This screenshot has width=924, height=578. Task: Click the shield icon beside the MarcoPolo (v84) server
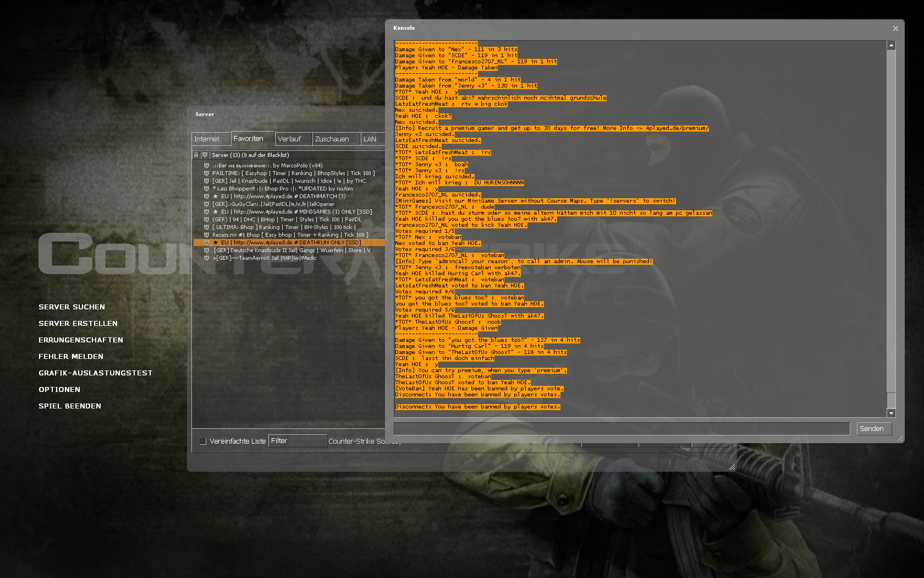click(x=206, y=165)
